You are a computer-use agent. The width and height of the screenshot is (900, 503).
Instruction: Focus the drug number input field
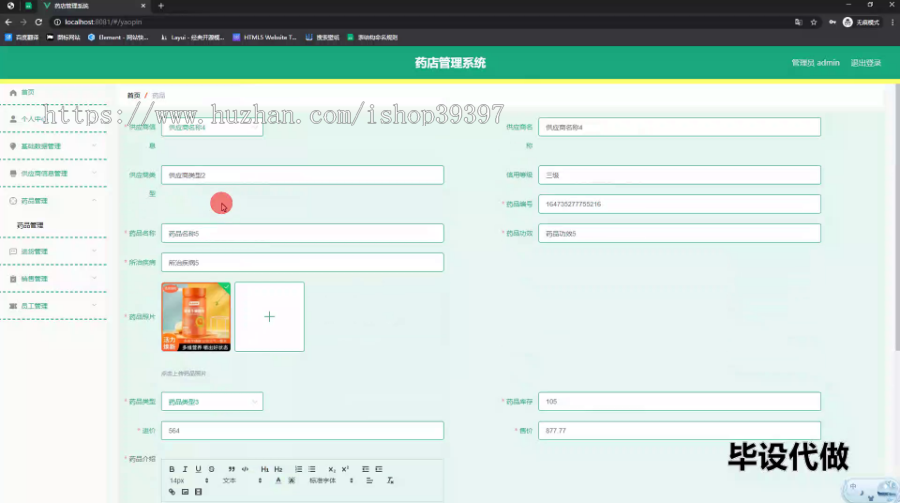coord(680,204)
